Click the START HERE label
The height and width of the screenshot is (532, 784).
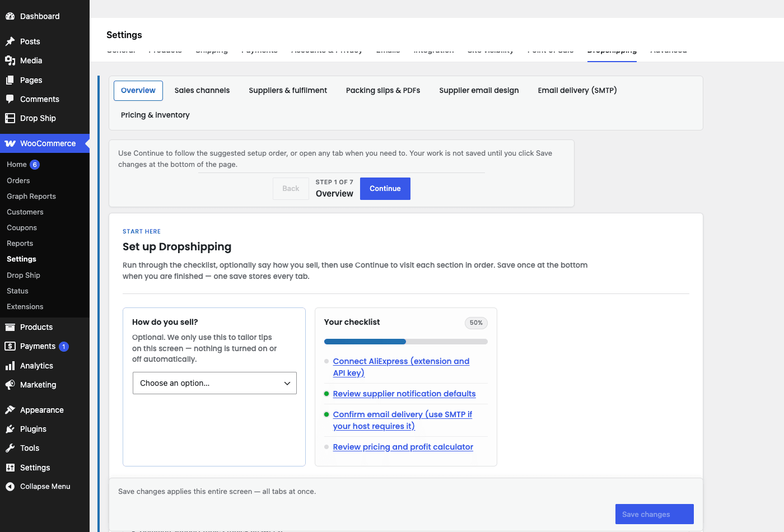[x=142, y=231]
